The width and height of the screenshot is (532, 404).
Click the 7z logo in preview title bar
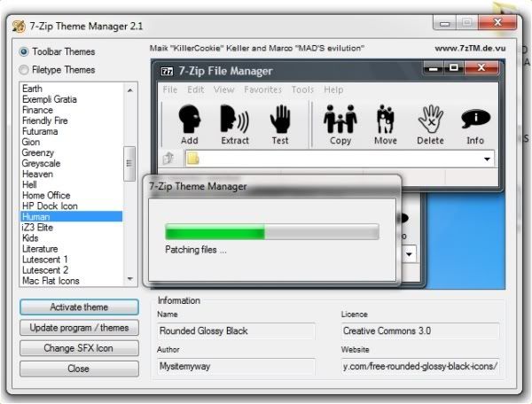[167, 71]
